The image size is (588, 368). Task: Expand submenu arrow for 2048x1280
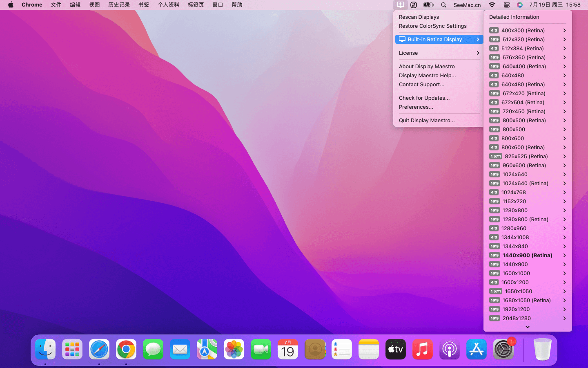(x=564, y=318)
